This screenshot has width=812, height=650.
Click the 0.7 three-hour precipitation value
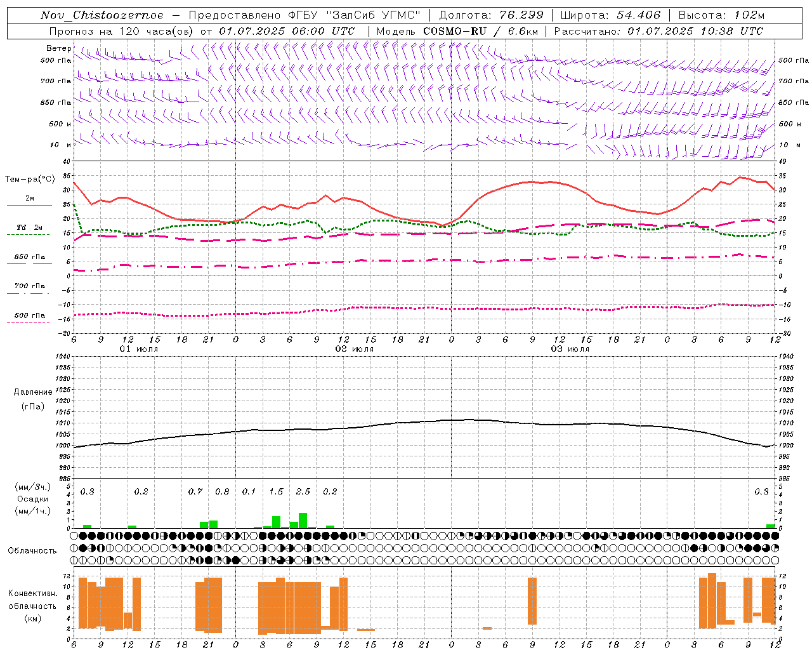(x=195, y=492)
